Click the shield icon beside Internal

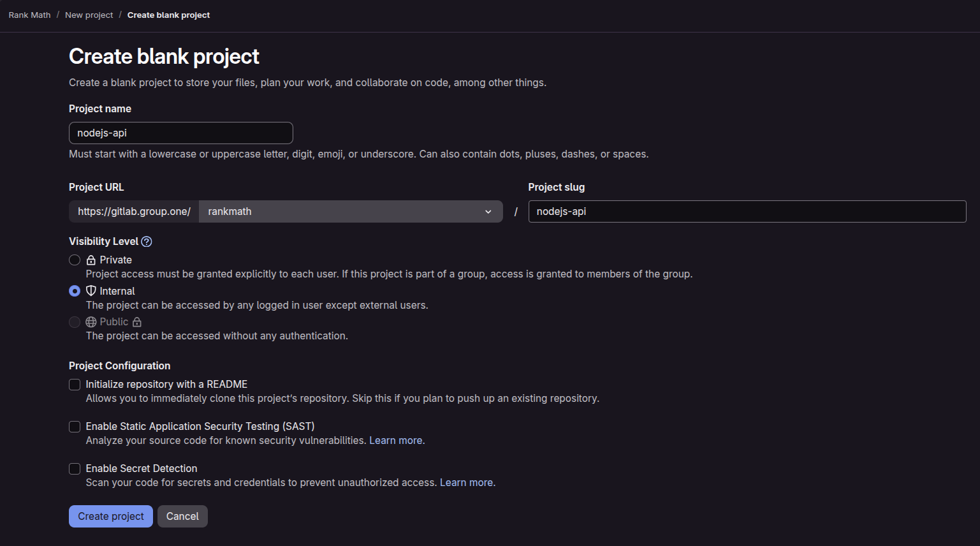coord(91,291)
